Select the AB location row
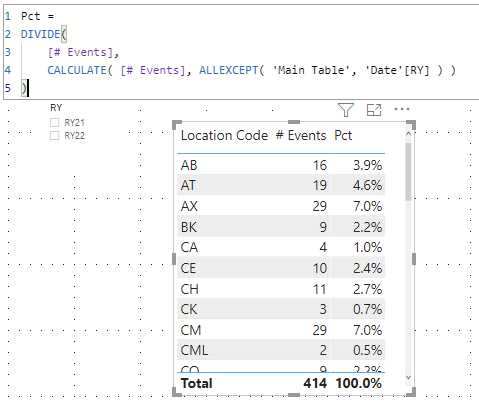 click(281, 165)
